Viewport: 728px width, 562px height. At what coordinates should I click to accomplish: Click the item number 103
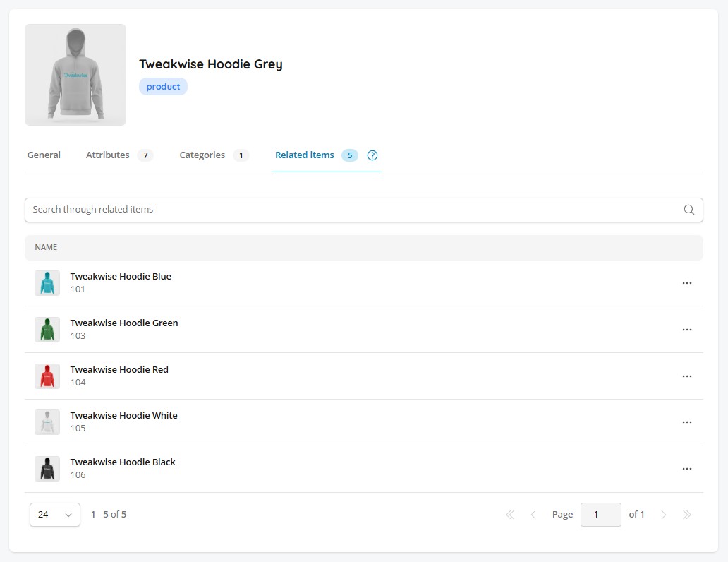78,335
